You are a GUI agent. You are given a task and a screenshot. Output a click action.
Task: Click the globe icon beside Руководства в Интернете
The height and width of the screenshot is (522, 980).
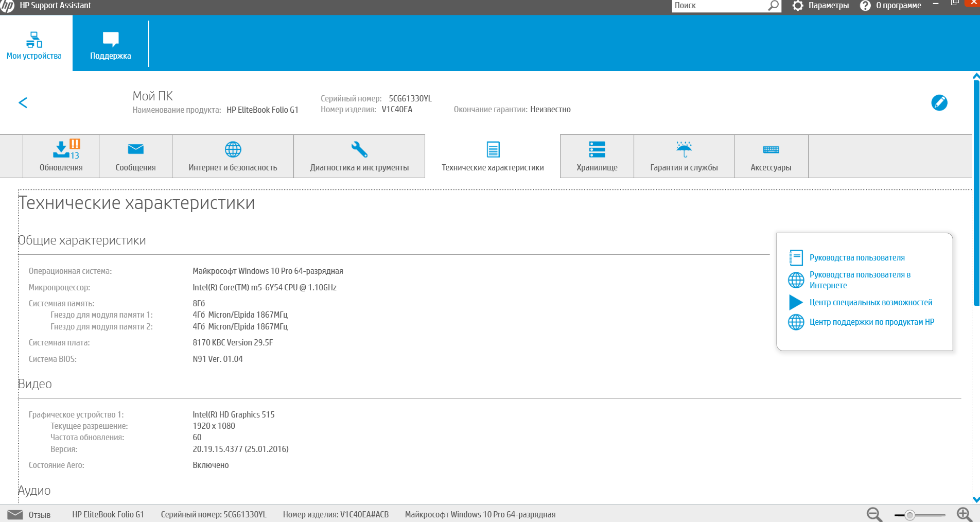(796, 280)
